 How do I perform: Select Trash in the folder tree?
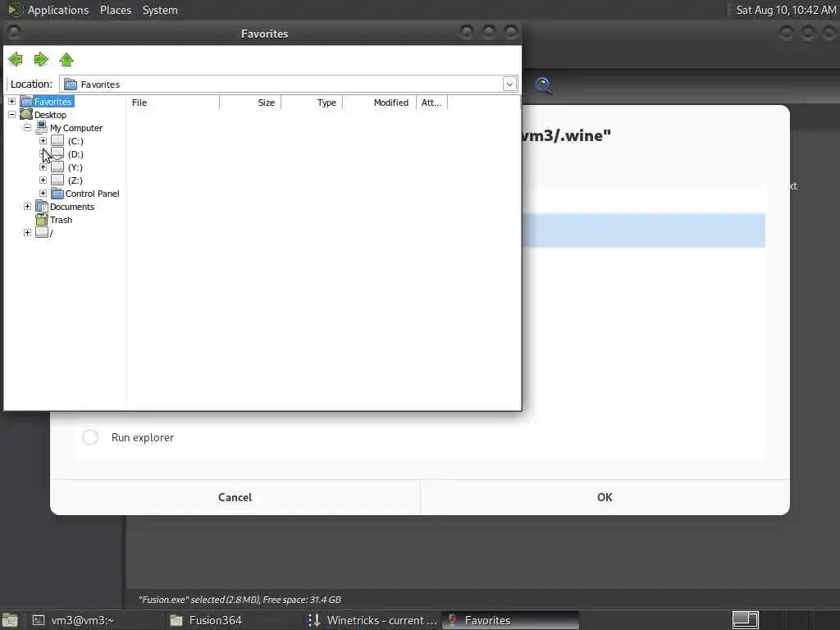pos(61,220)
